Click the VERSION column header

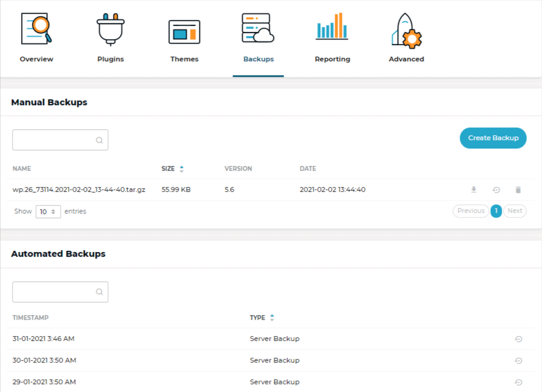(238, 169)
